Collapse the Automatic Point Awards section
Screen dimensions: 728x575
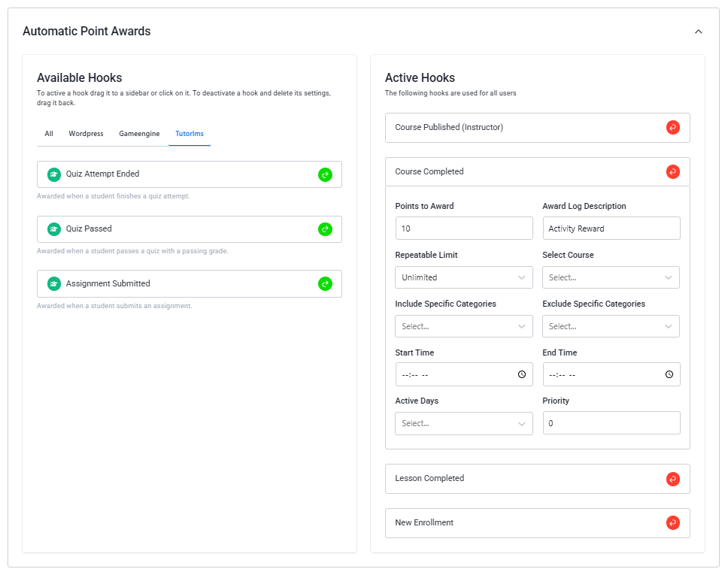click(698, 32)
